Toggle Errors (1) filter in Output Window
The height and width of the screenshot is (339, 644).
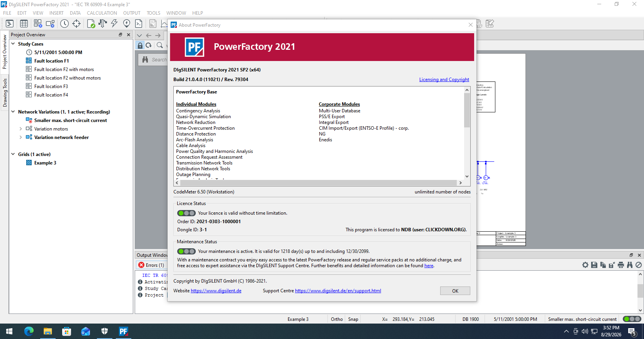coord(151,265)
